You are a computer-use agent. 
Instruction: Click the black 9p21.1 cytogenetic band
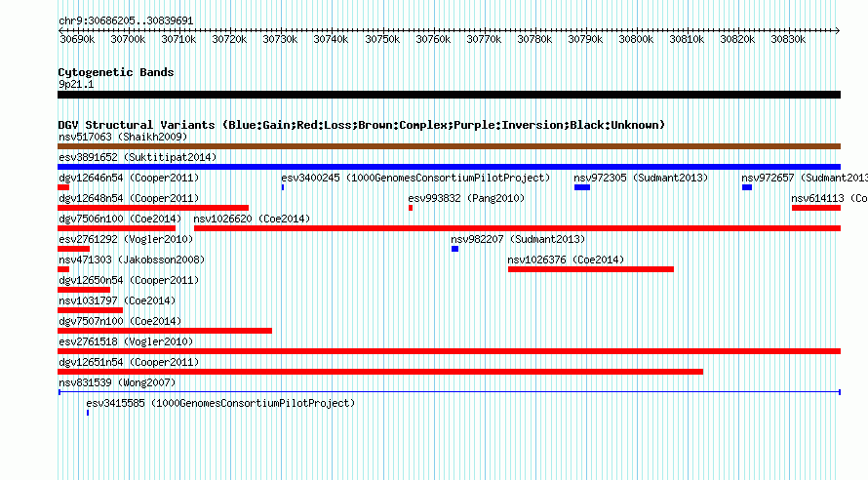449,95
